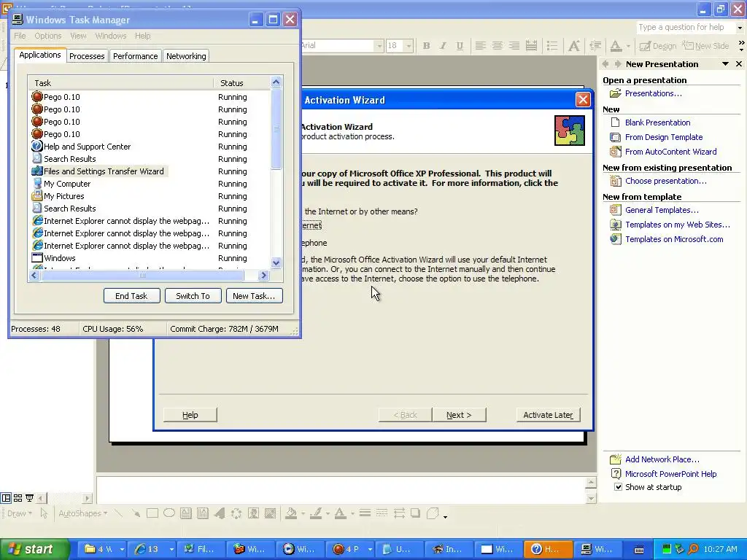Open the Fill Color dropdown arrow
The width and height of the screenshot is (747, 560).
click(303, 513)
